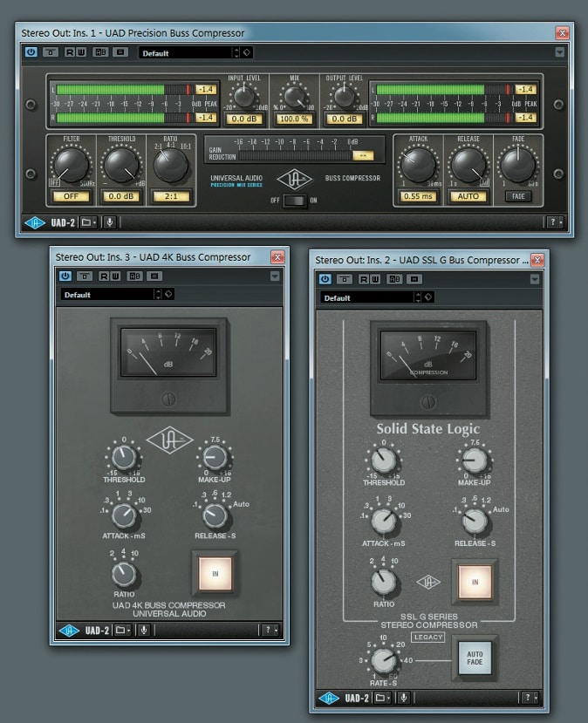This screenshot has width=588, height=723.
Task: Click LEGACY label on SSL G compressor
Action: pyautogui.click(x=428, y=638)
